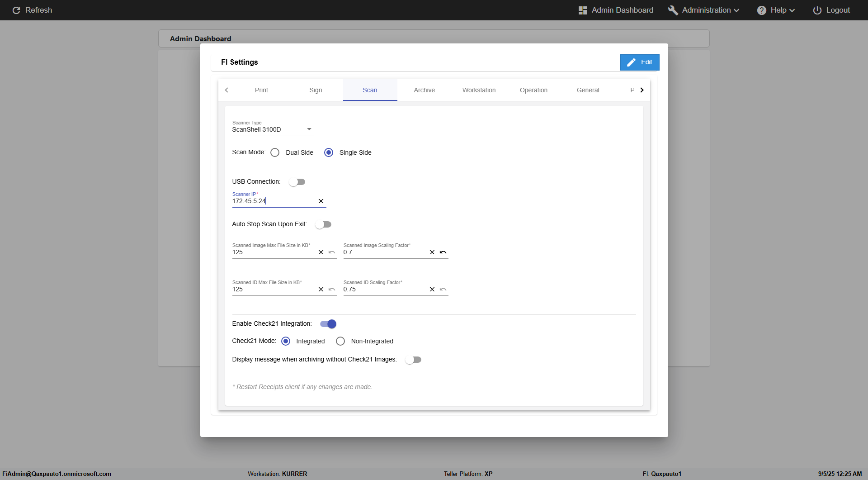Select the Scan tab
The width and height of the screenshot is (868, 480).
coord(370,90)
